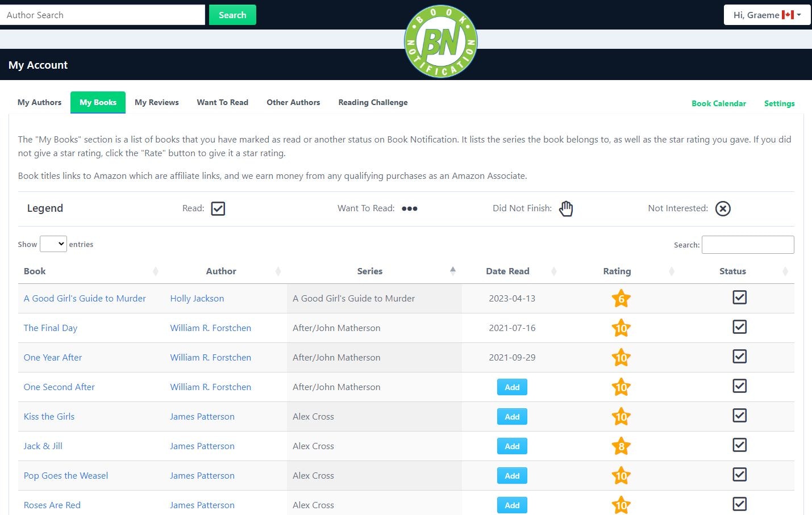
Task: Add a date read for One Second After
Action: (512, 387)
